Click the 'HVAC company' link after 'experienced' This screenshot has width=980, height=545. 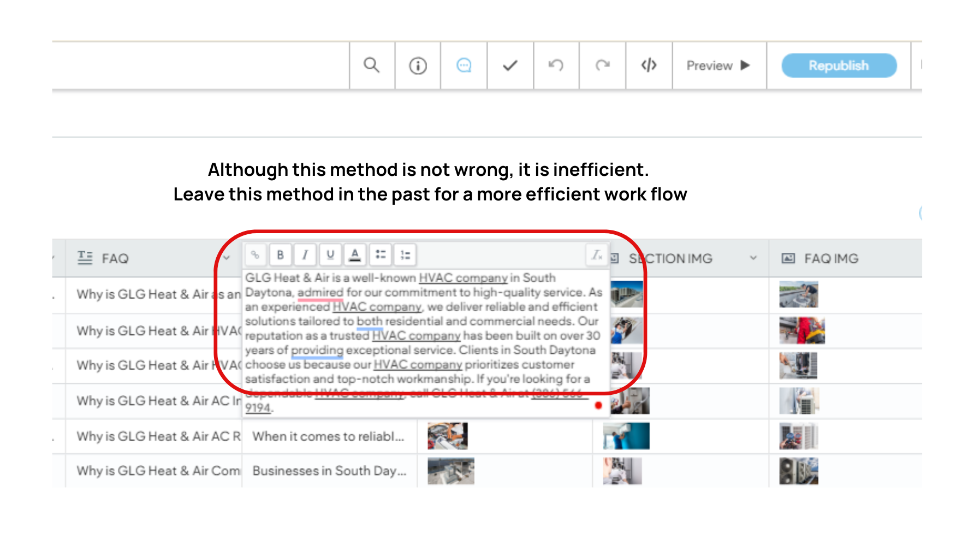[377, 307]
